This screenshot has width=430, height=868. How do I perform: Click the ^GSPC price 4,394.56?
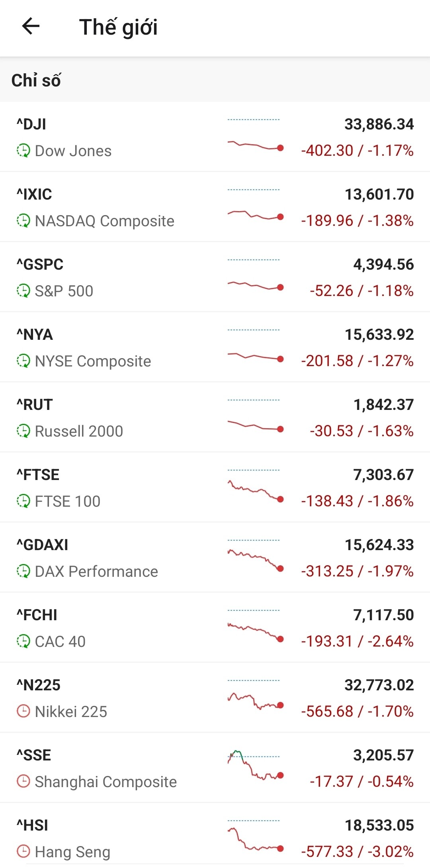(x=383, y=265)
